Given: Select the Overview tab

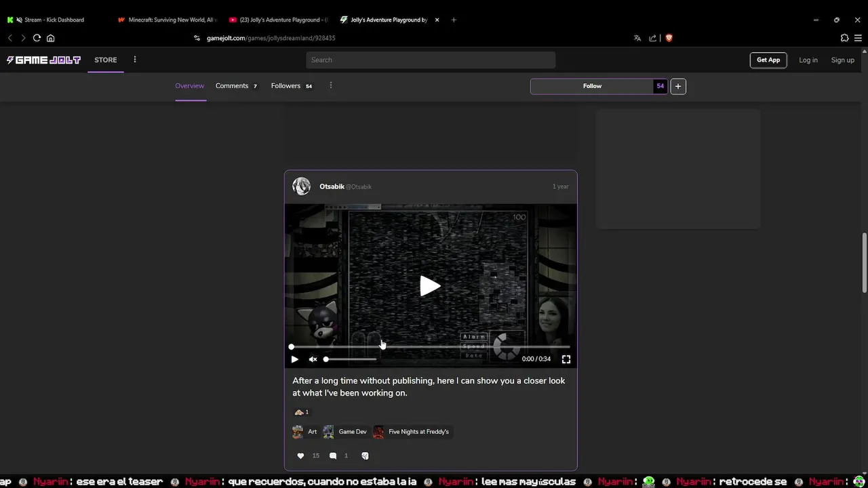Looking at the screenshot, I should click(x=190, y=86).
